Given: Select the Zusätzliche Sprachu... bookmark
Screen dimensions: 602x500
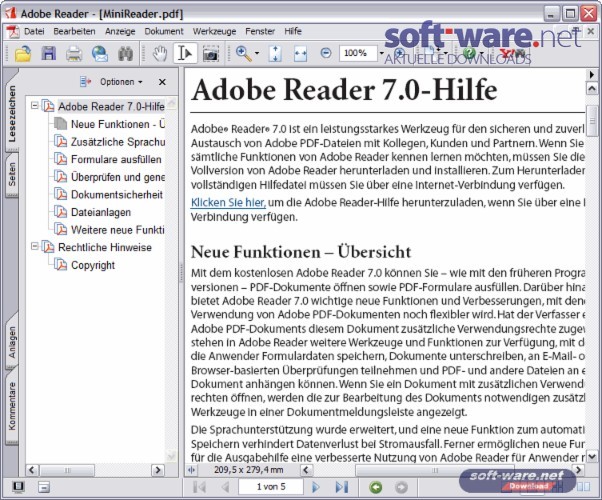Looking at the screenshot, I should (x=117, y=142).
